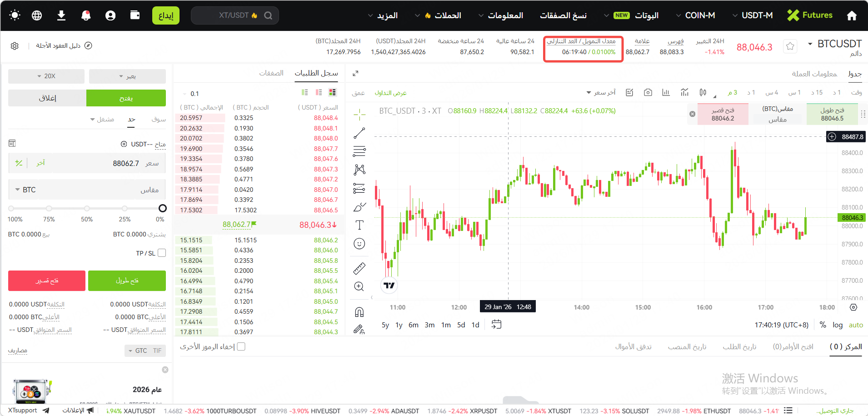Open the calculator icon in order panel

tap(12, 144)
